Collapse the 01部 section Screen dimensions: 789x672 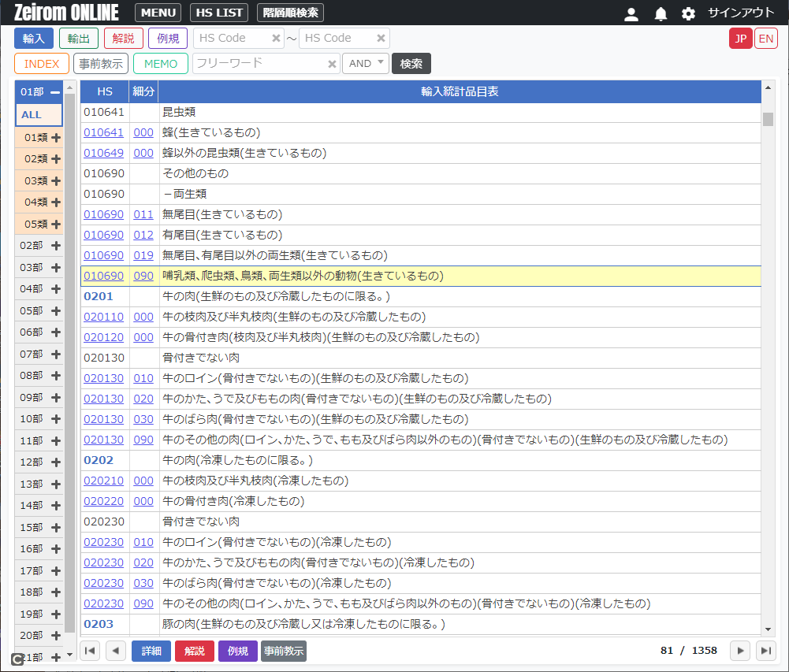tap(55, 92)
